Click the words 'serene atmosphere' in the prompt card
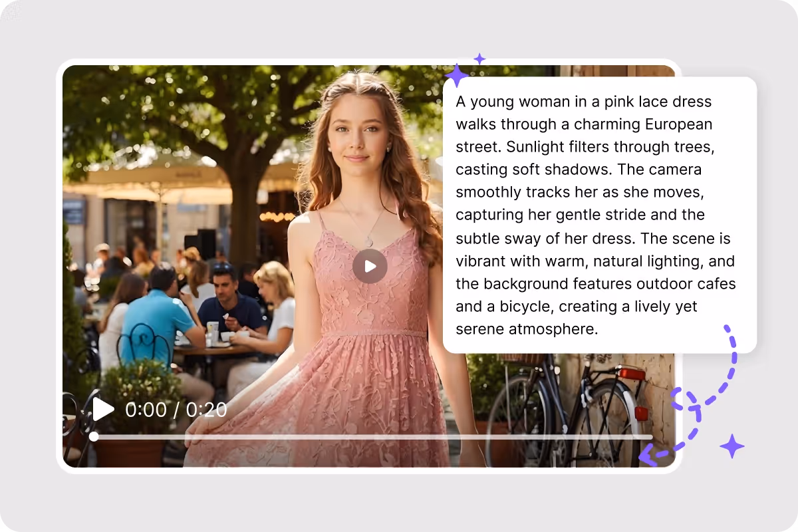The image size is (798, 532). point(527,329)
